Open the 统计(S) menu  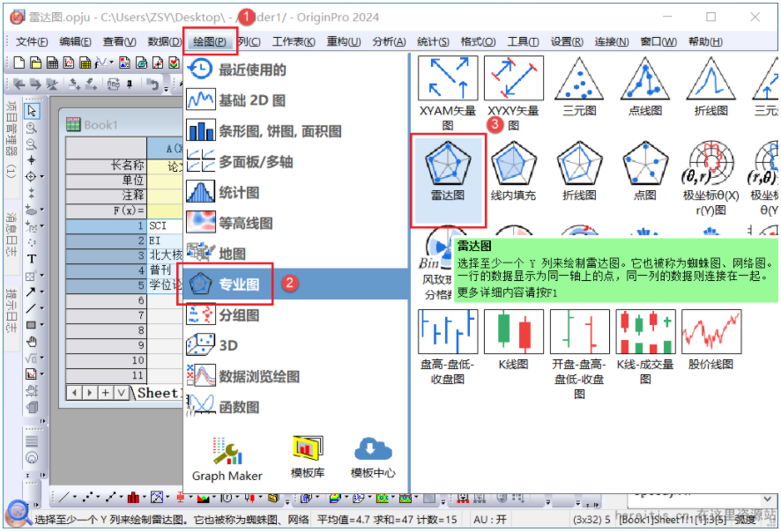(433, 41)
